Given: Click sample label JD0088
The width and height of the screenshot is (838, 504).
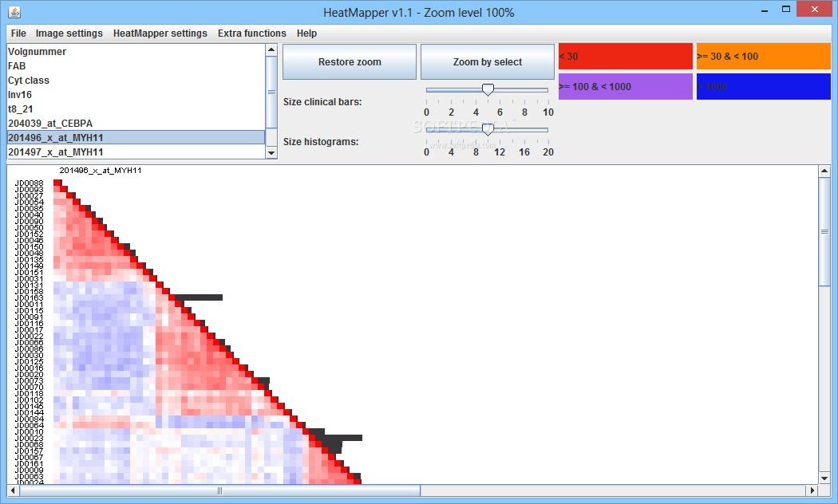Looking at the screenshot, I should (x=30, y=183).
